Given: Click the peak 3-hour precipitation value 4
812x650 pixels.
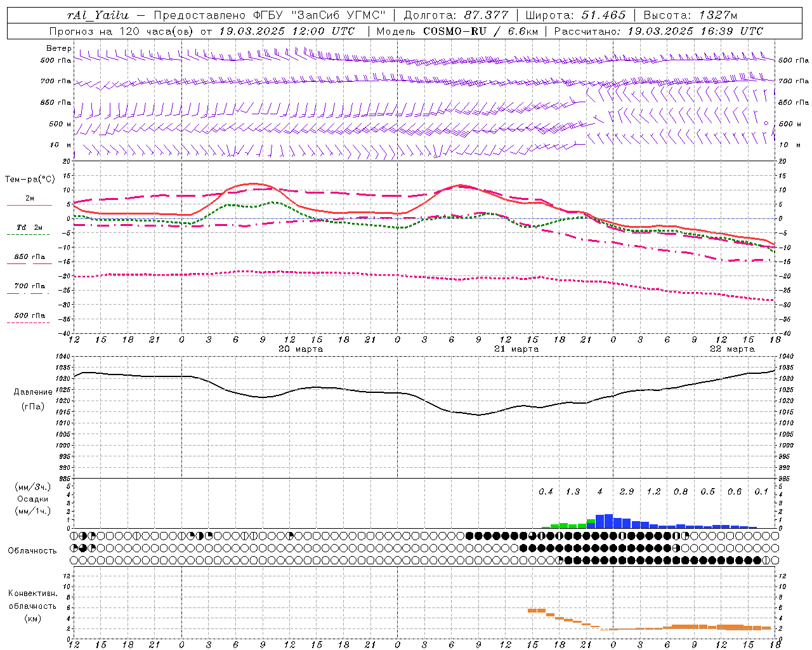Looking at the screenshot, I should [600, 492].
